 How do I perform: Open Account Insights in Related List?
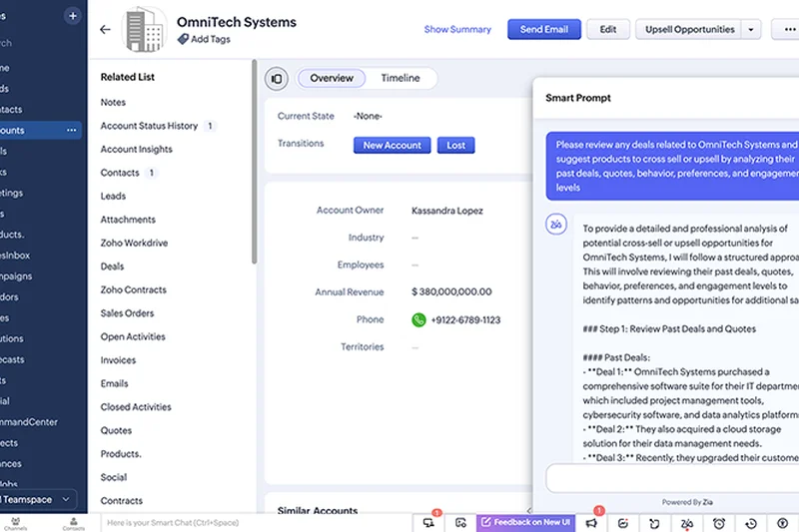coord(137,149)
